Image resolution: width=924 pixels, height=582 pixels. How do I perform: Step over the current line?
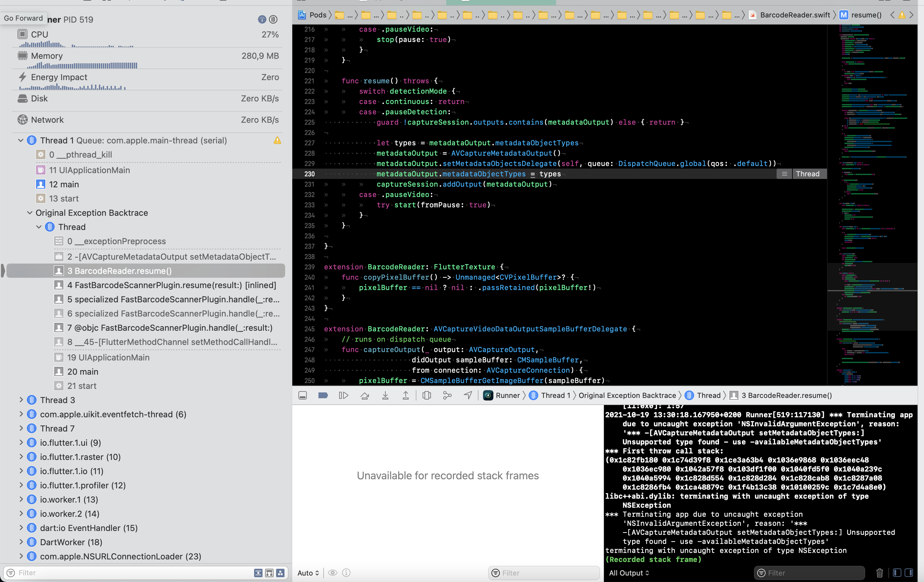[x=365, y=395]
